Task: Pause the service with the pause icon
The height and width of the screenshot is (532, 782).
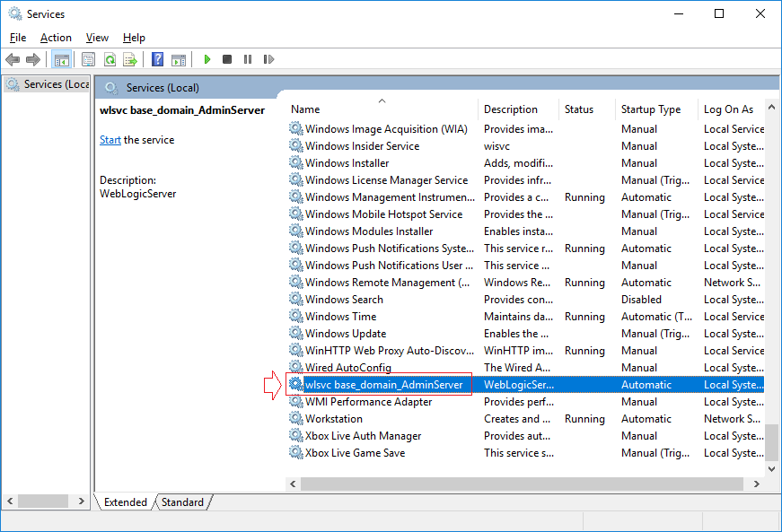Action: (248, 59)
